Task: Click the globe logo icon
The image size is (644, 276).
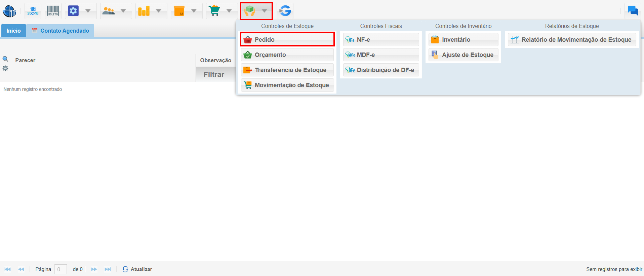Action: click(x=9, y=11)
